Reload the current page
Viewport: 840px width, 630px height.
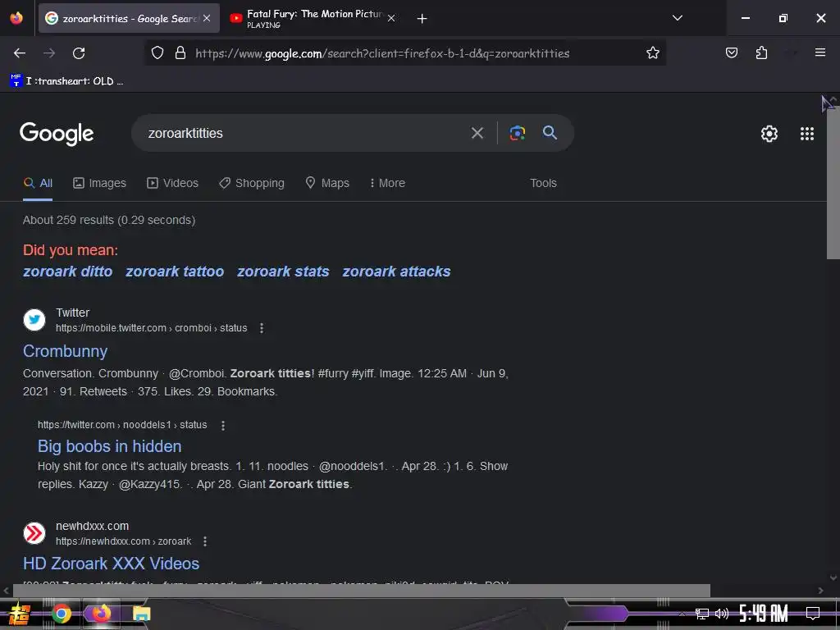(79, 53)
